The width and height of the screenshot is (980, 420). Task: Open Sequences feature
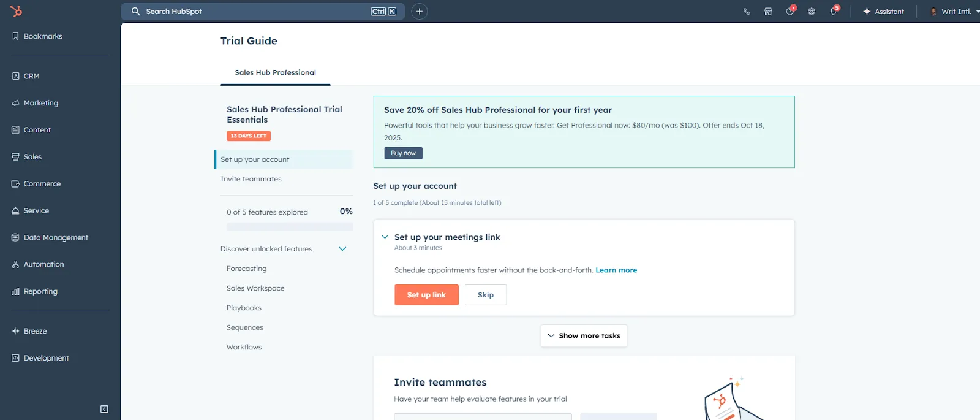[x=245, y=327]
